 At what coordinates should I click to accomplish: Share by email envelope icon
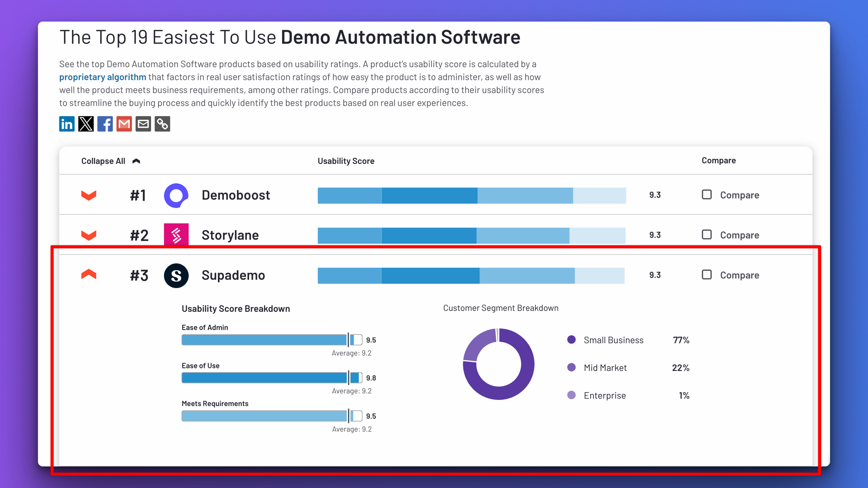pos(143,124)
